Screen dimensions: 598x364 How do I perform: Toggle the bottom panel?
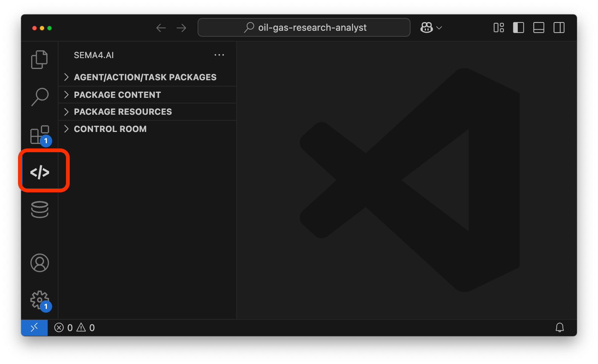tap(539, 28)
